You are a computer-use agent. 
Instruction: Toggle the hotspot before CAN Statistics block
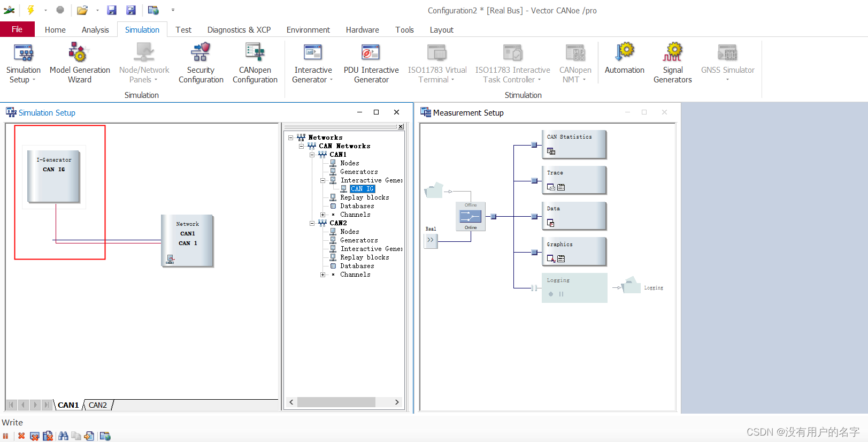(x=534, y=144)
